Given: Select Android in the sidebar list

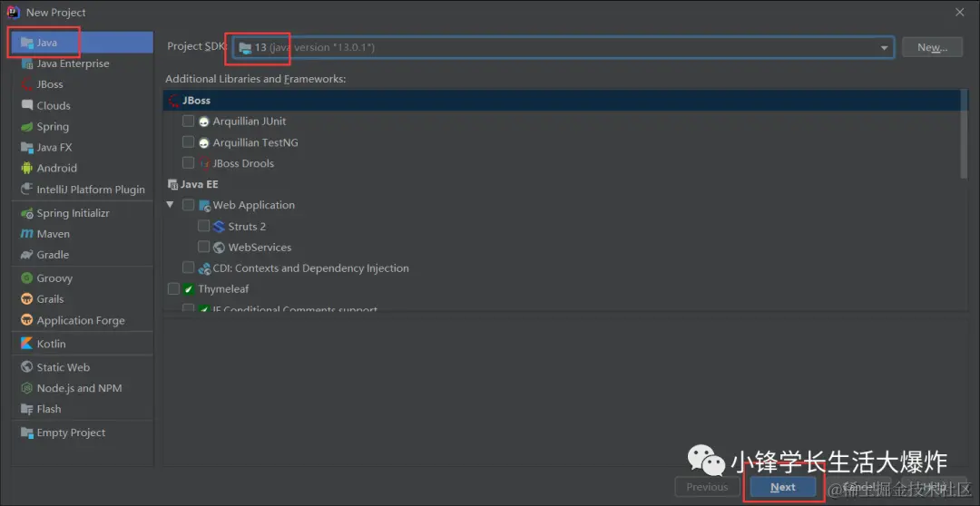Looking at the screenshot, I should point(83,168).
